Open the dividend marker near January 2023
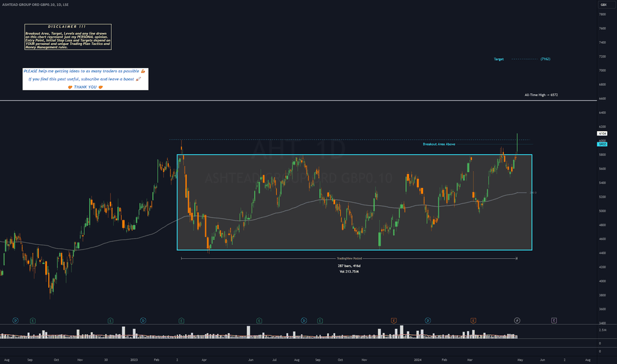 point(143,321)
